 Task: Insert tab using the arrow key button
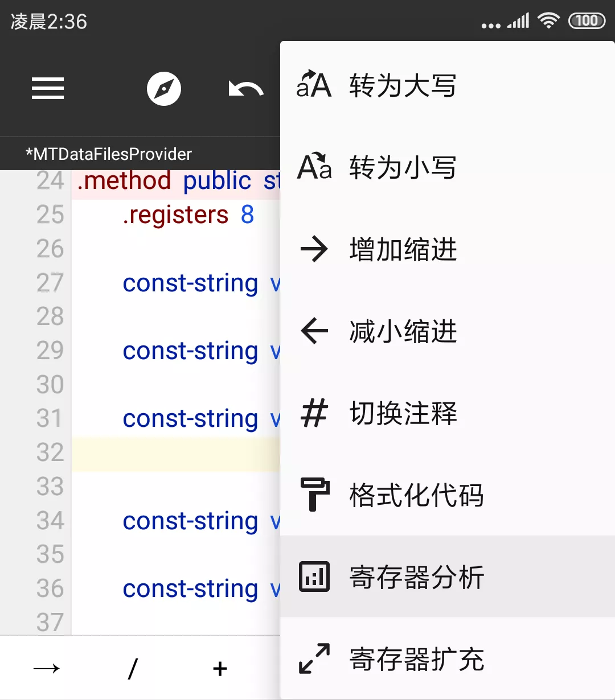click(x=47, y=668)
